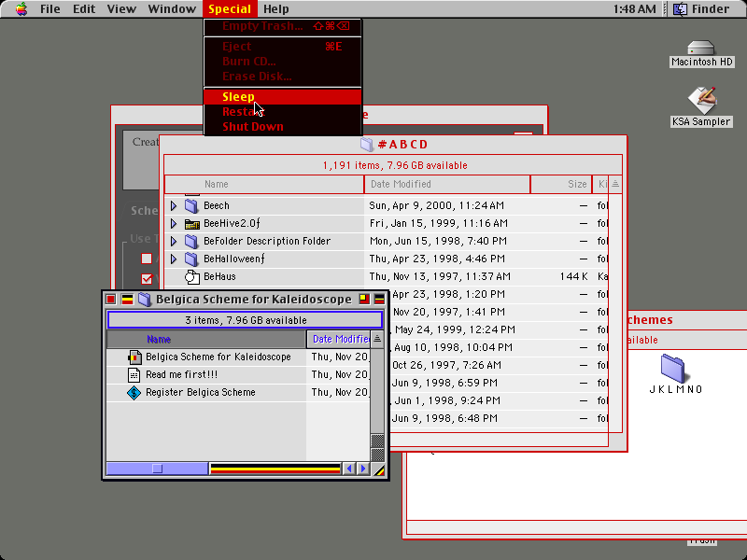747x560 pixels.
Task: Close the open Special menu via its title
Action: [x=230, y=8]
